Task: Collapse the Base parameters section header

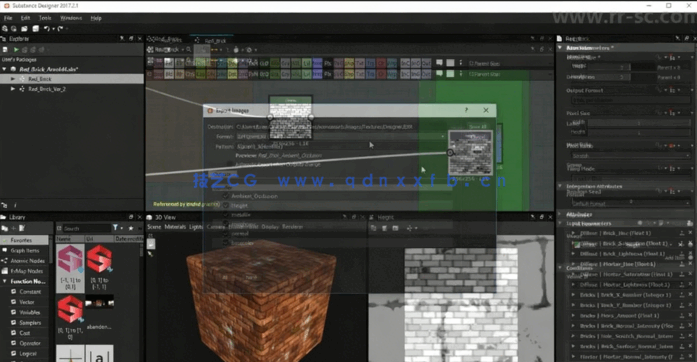Action: 561,48
